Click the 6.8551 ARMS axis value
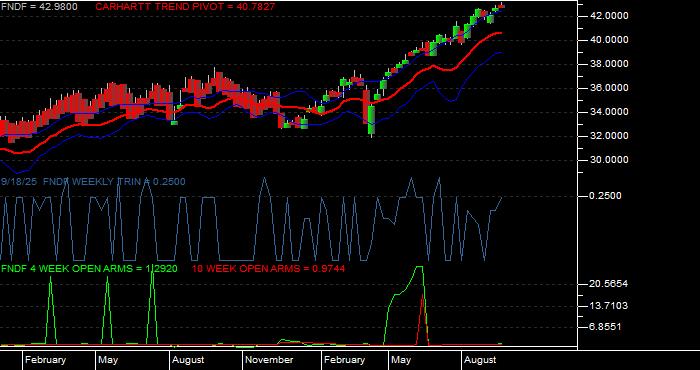This screenshot has width=700, height=370. click(605, 327)
